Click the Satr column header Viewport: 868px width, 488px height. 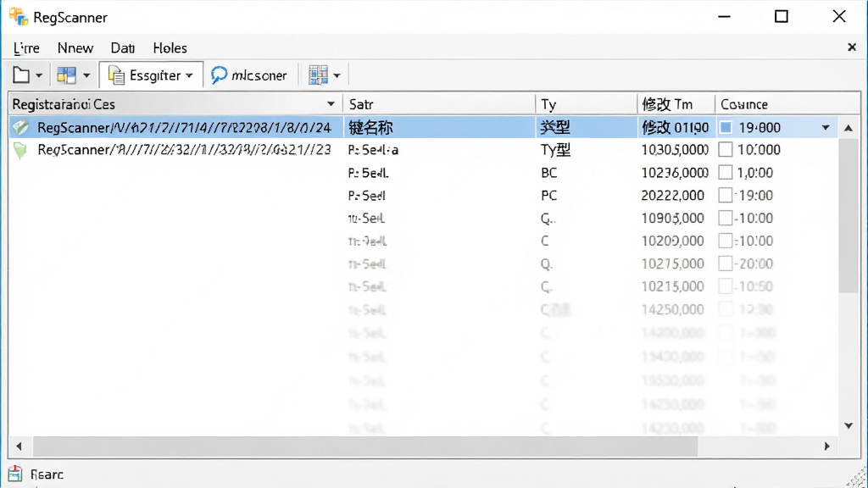tap(439, 104)
